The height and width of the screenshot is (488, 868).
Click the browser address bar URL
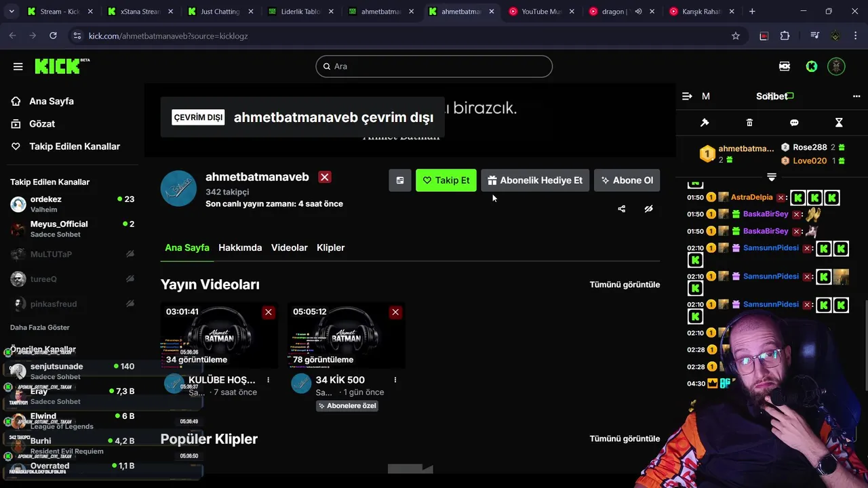[168, 36]
